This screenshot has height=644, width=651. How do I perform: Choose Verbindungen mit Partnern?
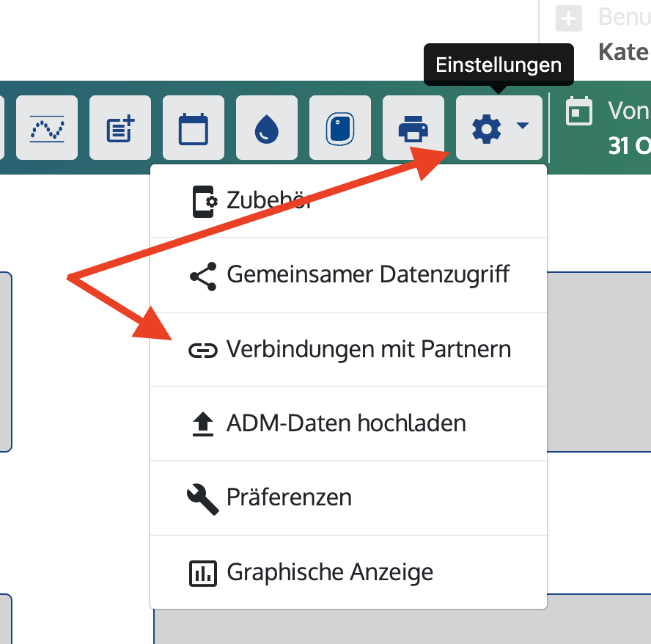click(348, 349)
